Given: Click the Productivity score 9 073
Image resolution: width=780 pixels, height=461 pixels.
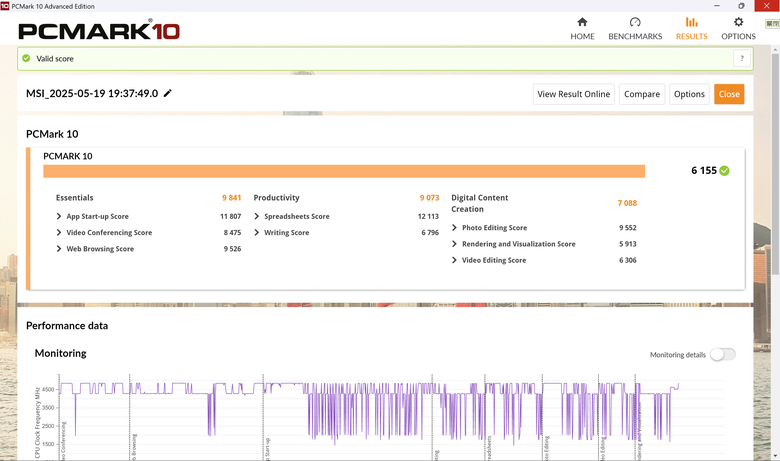Looking at the screenshot, I should 429,197.
